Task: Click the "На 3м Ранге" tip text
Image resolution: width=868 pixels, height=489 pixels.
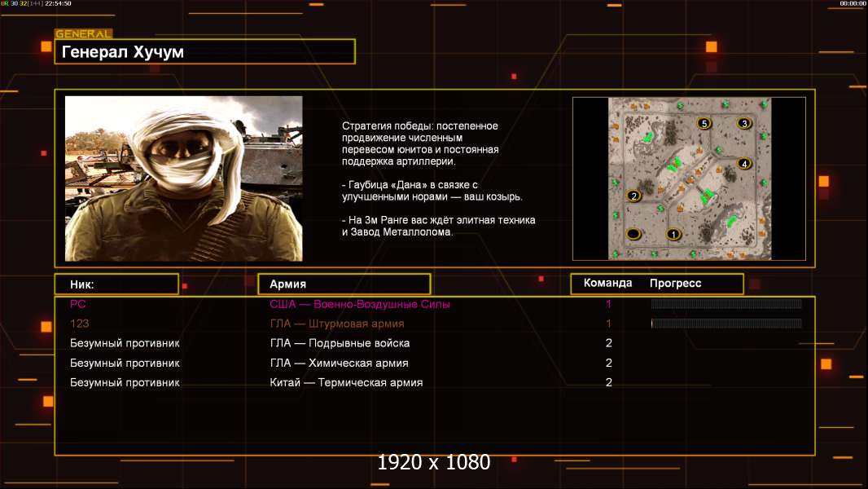Action: pos(438,226)
